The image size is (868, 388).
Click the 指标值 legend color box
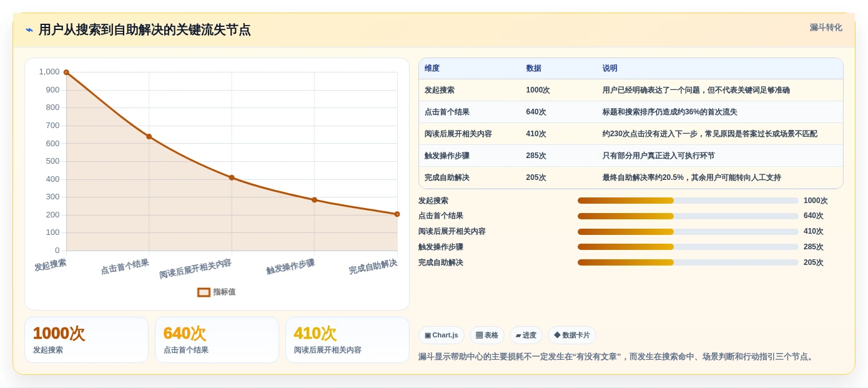204,292
